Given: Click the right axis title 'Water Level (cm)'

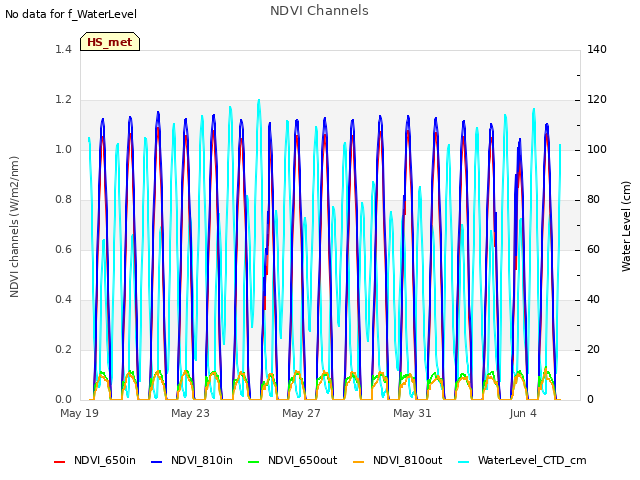Looking at the screenshot, I should pos(626,227).
